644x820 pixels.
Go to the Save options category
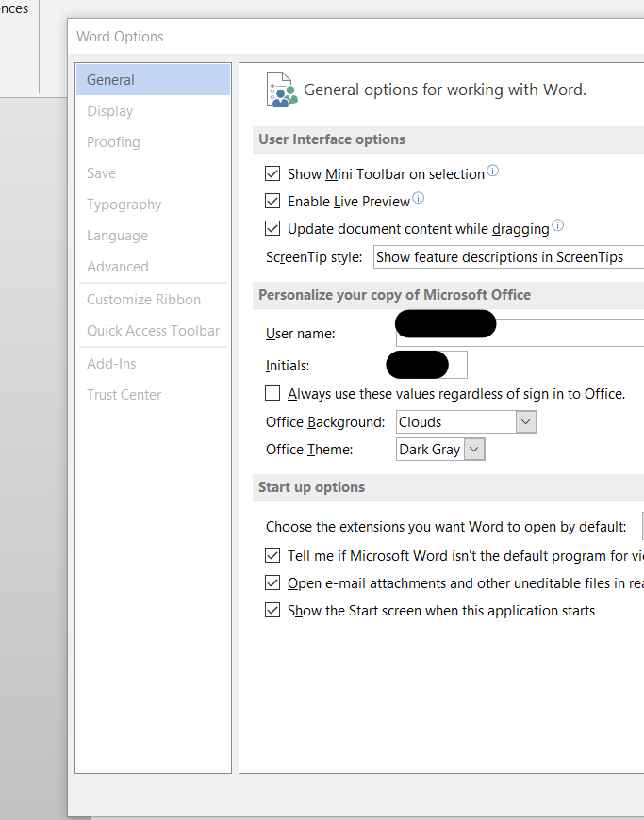(x=153, y=173)
